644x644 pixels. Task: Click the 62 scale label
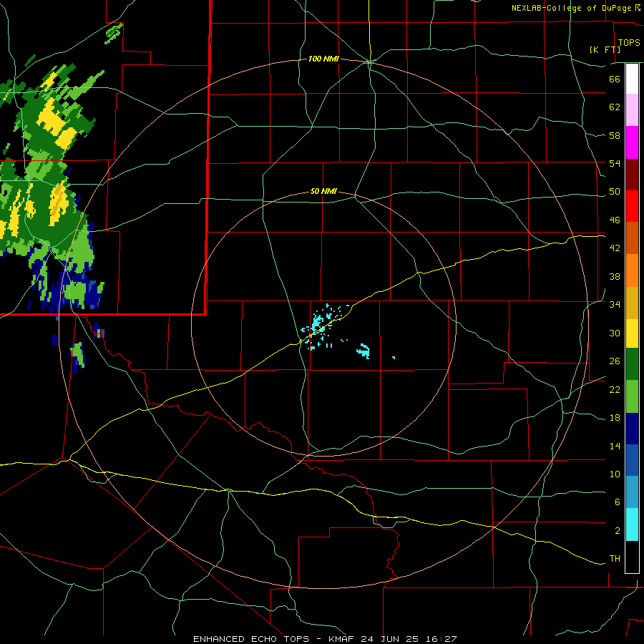coord(615,107)
